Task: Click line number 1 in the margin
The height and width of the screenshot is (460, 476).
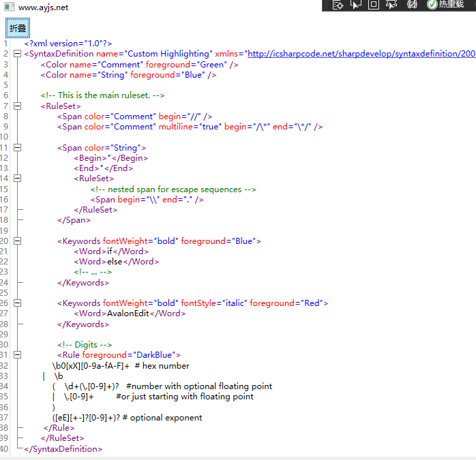Action: [5, 44]
